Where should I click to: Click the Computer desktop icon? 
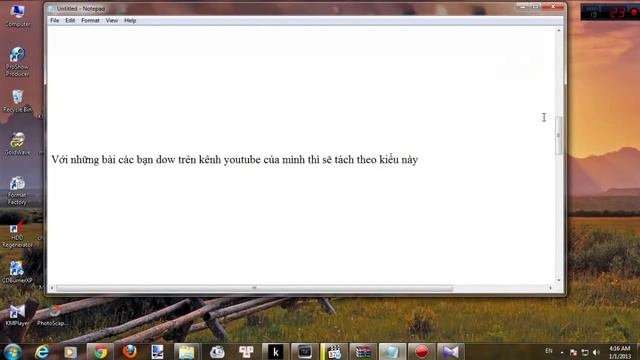[x=17, y=15]
